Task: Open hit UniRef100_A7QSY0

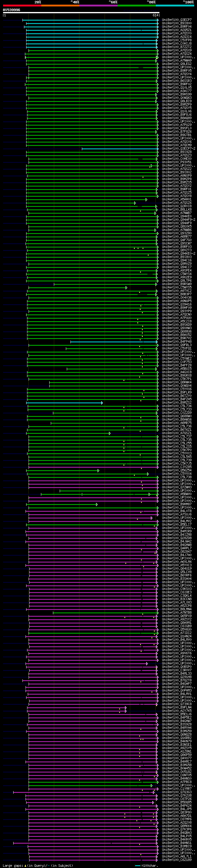Action: pyautogui.click(x=177, y=33)
